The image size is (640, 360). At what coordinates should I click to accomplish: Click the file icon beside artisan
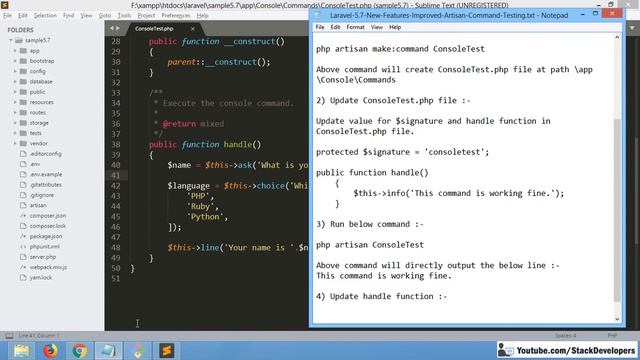click(23, 205)
